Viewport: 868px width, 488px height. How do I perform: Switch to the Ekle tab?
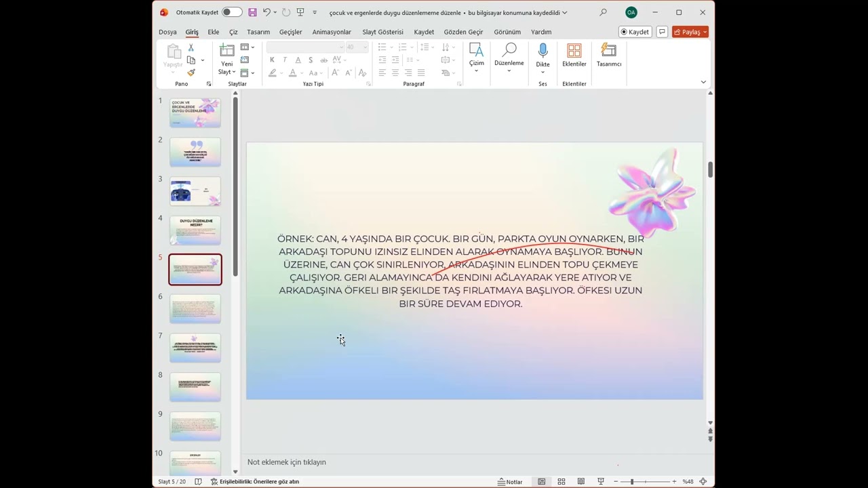(214, 32)
